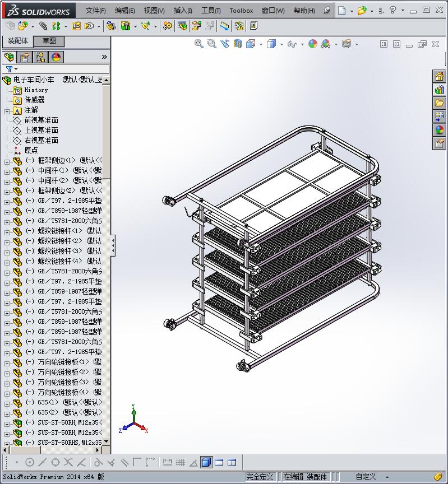Open the 编辑(E) menu
The height and width of the screenshot is (484, 448).
[125, 11]
